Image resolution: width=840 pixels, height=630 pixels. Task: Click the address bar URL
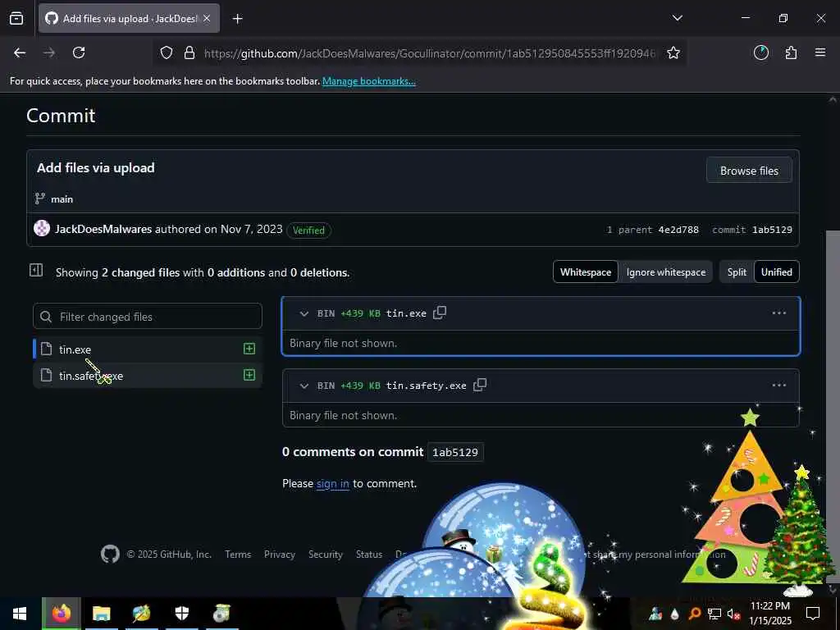[x=430, y=53]
